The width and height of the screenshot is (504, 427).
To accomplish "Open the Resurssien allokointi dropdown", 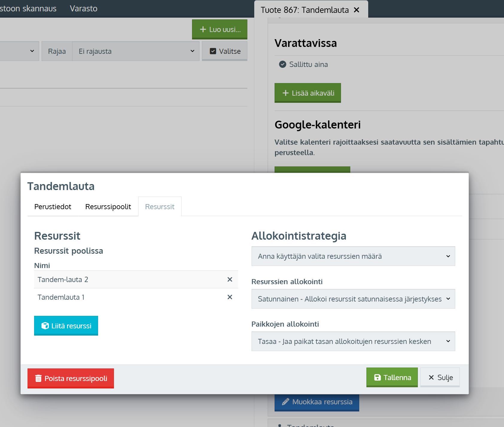I will click(353, 299).
